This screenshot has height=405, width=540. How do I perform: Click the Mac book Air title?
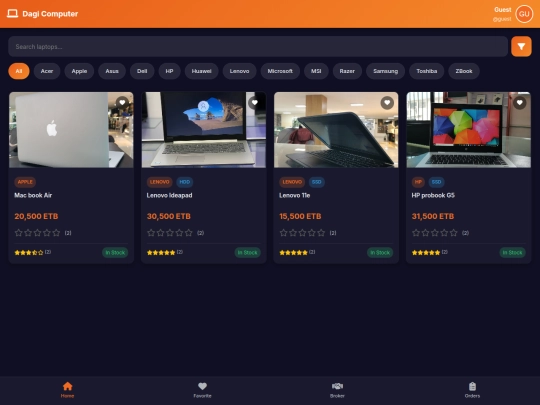point(33,195)
